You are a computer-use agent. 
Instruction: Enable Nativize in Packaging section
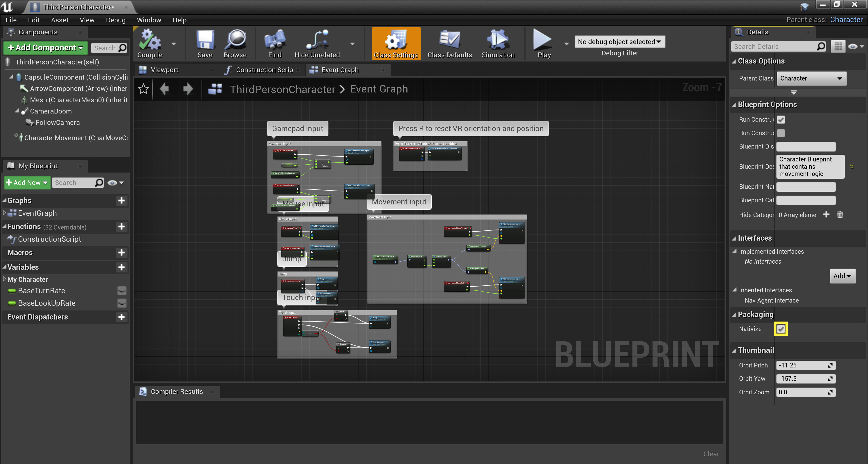click(781, 329)
